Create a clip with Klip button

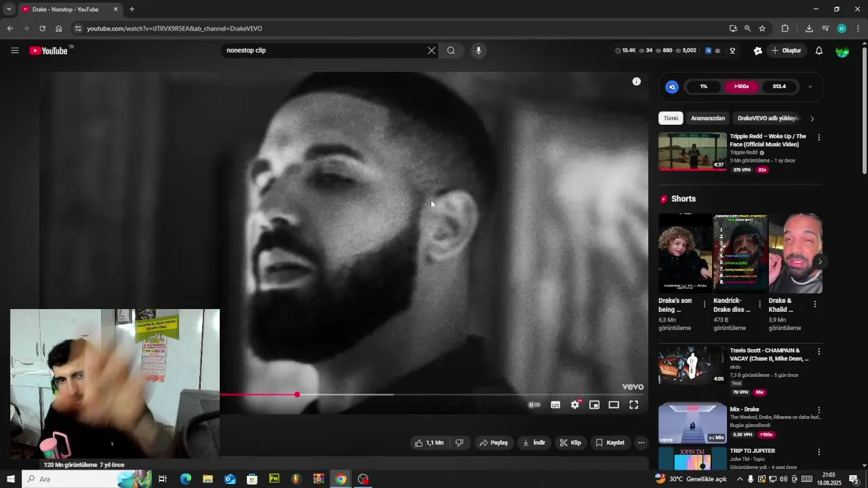point(570,443)
